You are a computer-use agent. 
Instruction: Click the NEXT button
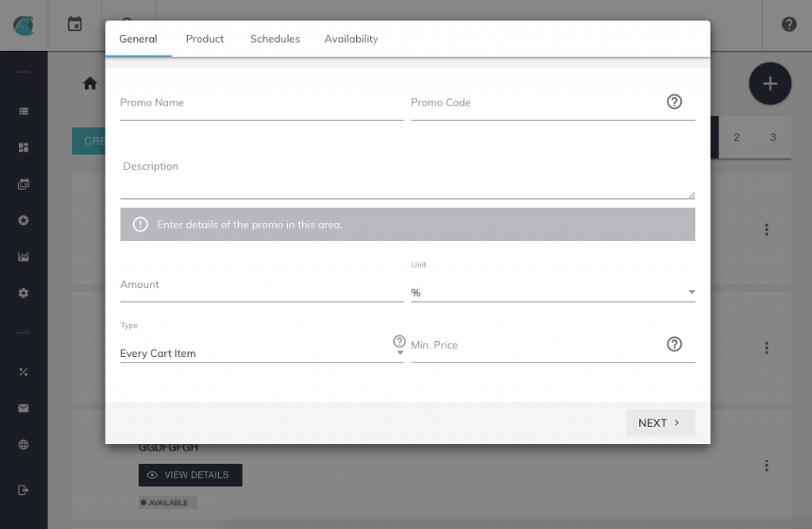pyautogui.click(x=661, y=423)
